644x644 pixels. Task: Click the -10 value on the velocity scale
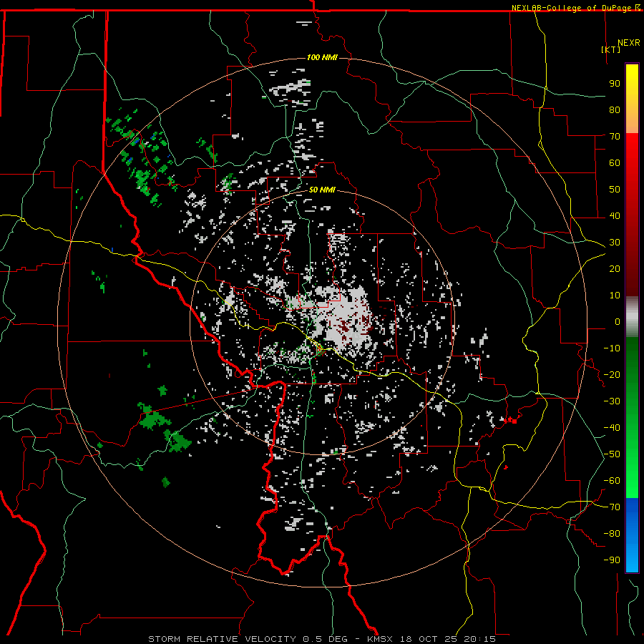click(612, 348)
